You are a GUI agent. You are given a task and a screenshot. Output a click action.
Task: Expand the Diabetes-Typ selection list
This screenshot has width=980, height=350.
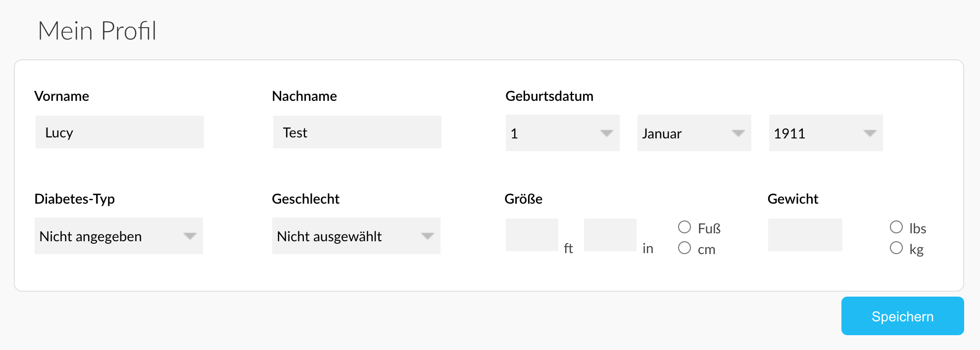119,236
